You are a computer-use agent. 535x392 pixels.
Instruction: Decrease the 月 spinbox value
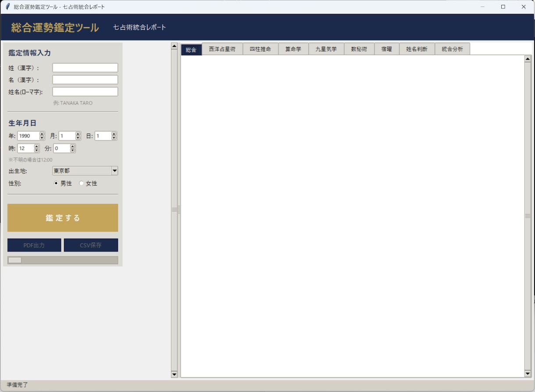(78, 138)
